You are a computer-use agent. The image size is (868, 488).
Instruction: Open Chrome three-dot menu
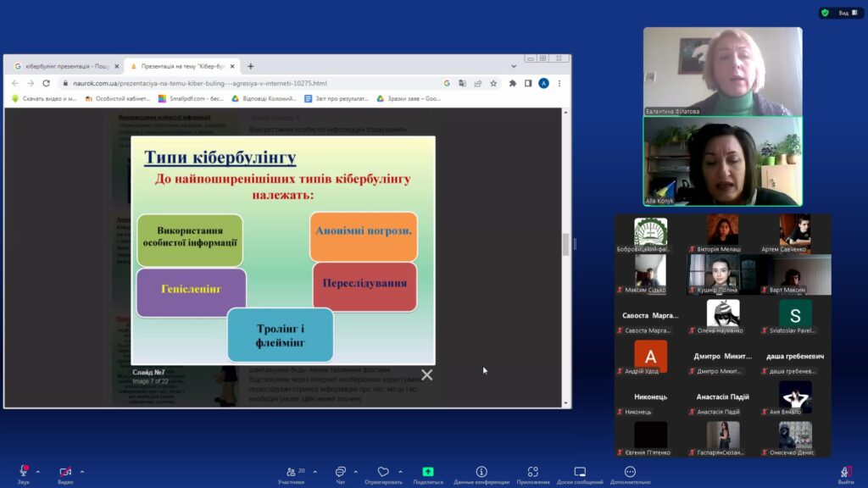[559, 83]
